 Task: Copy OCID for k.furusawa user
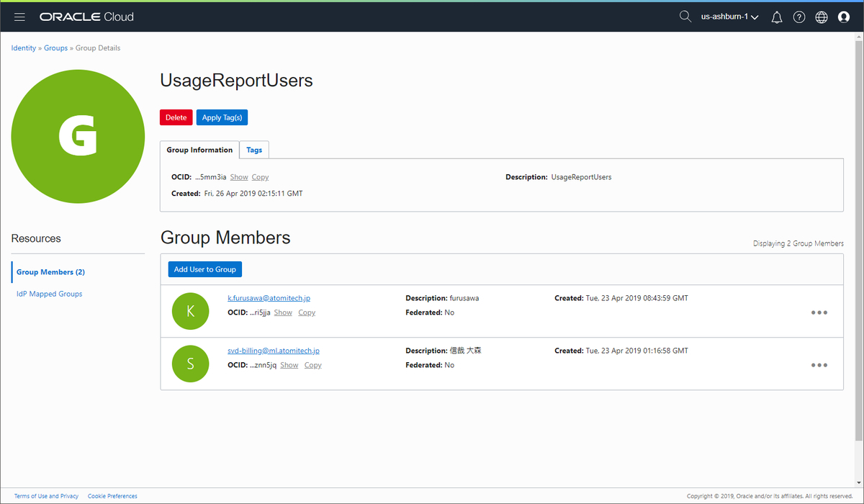(307, 312)
